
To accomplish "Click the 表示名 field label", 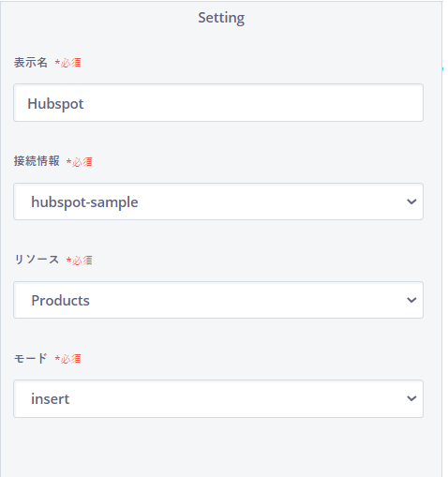I will tap(31, 63).
